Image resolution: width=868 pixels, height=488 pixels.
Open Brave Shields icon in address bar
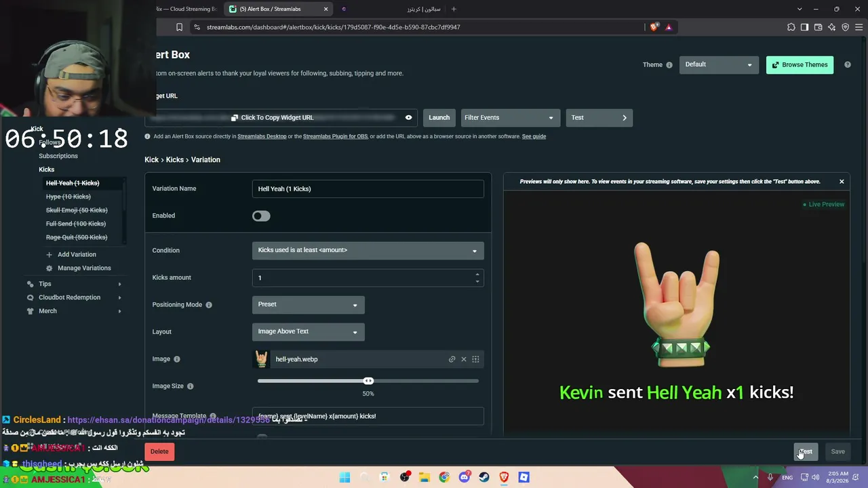point(654,27)
